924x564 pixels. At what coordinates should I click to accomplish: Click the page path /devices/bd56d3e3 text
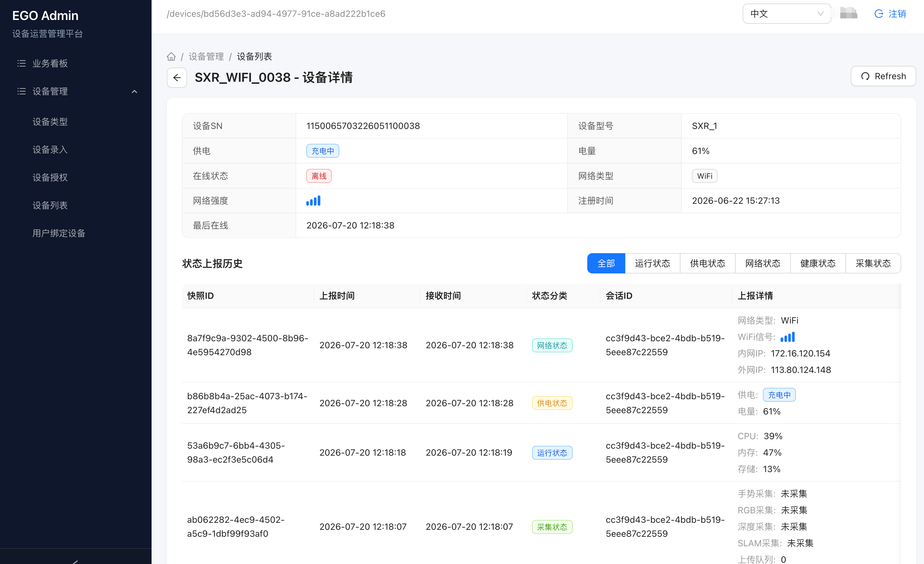tap(276, 14)
